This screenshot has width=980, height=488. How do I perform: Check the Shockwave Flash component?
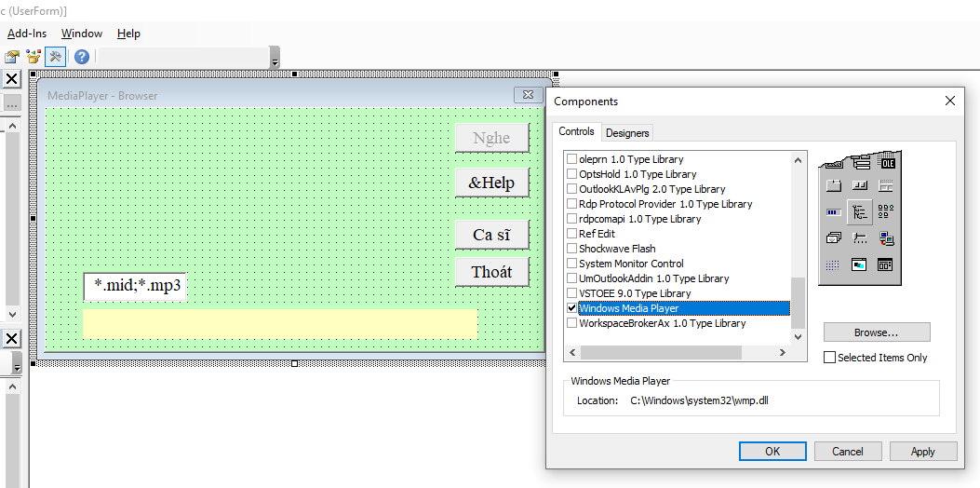tap(571, 249)
